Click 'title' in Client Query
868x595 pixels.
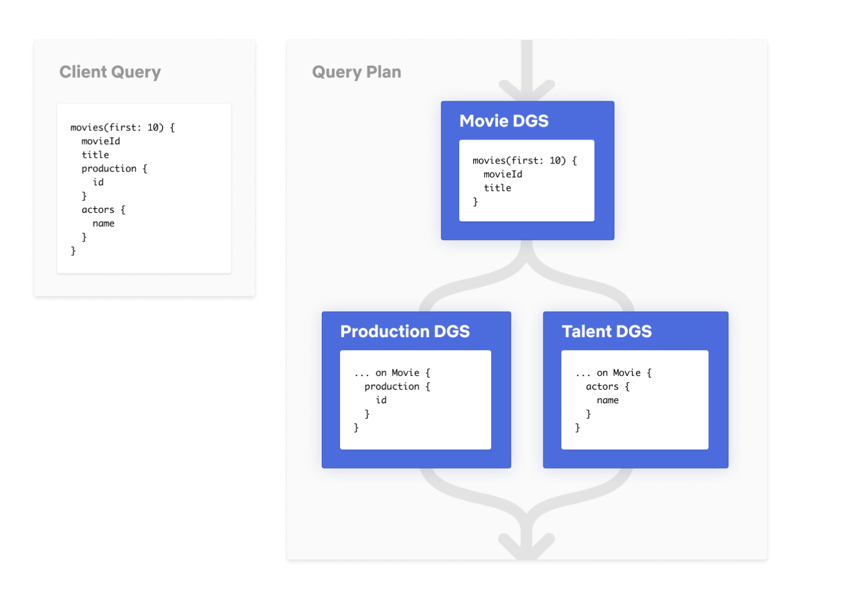pyautogui.click(x=95, y=155)
